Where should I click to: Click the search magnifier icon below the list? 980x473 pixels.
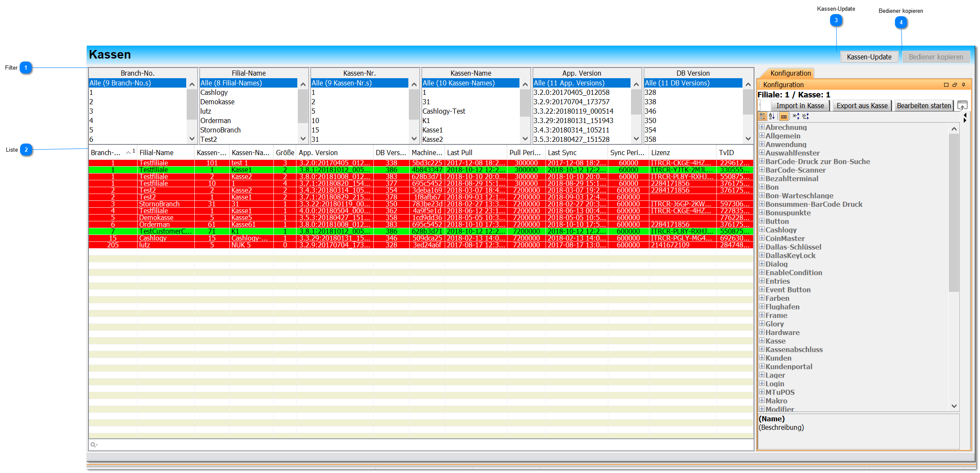pyautogui.click(x=94, y=445)
